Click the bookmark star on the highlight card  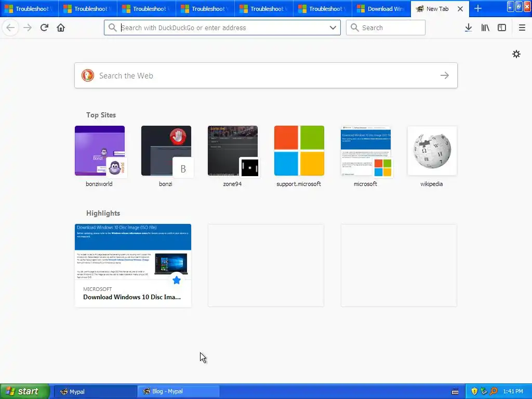pyautogui.click(x=177, y=280)
